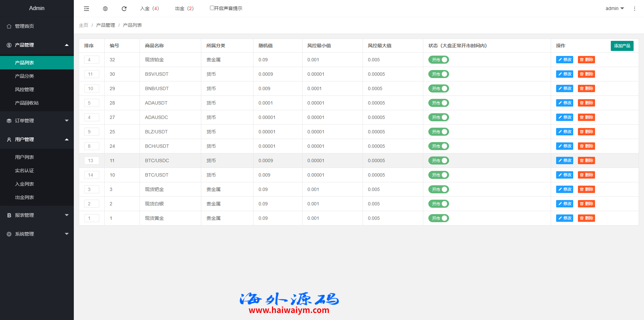This screenshot has width=644, height=320.
Task: Open the admin user dropdown
Action: point(614,8)
